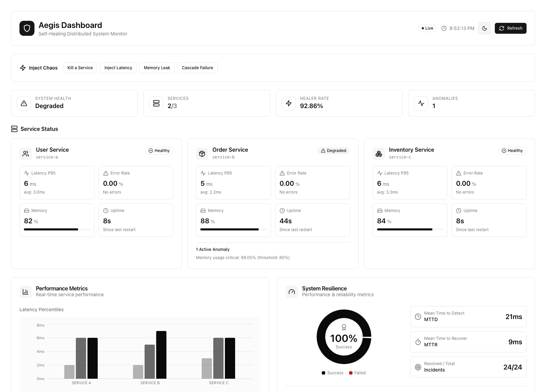Click the '2/3' services count

tap(172, 106)
